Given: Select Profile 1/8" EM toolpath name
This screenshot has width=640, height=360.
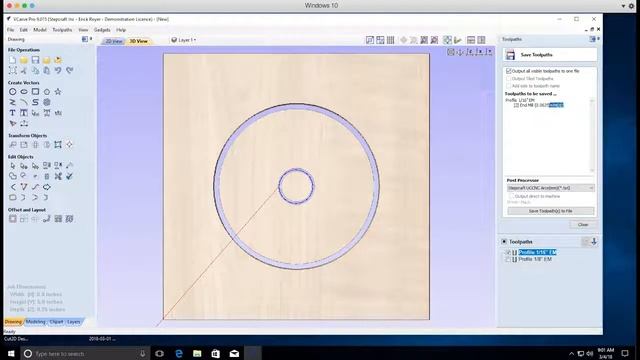Looking at the screenshot, I should 535,259.
